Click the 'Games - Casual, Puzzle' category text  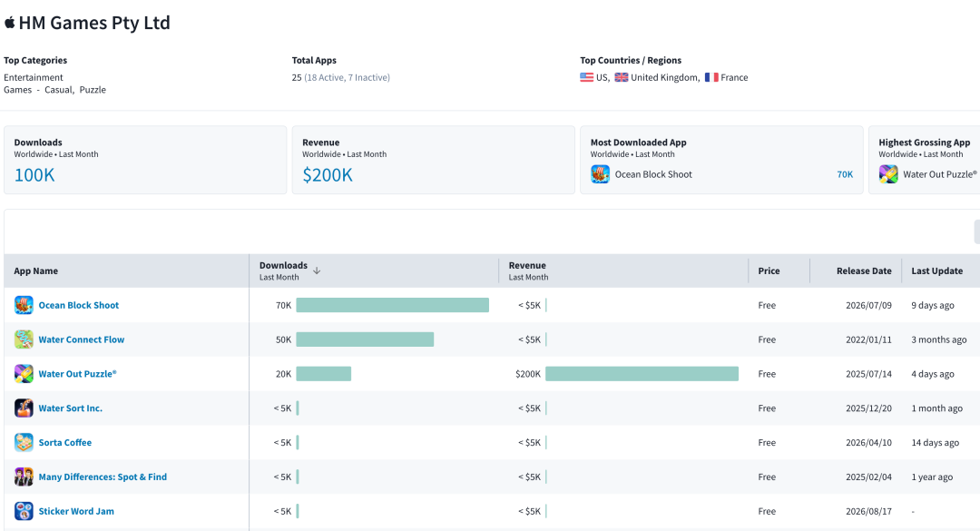tap(55, 90)
